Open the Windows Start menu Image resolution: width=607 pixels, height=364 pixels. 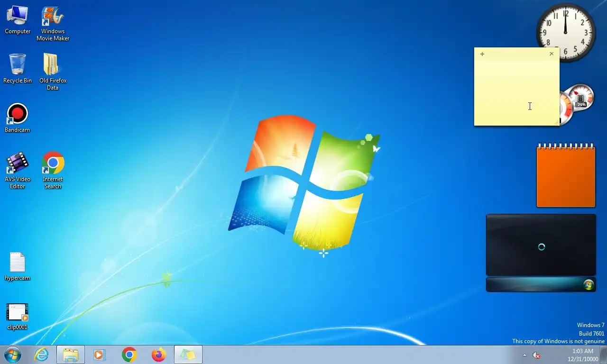pyautogui.click(x=13, y=355)
